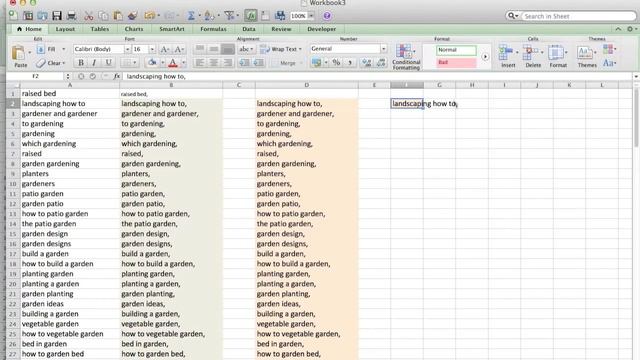Open the abc text orientation dropdown
Image resolution: width=640 pixels, height=360 pixels.
(x=245, y=49)
